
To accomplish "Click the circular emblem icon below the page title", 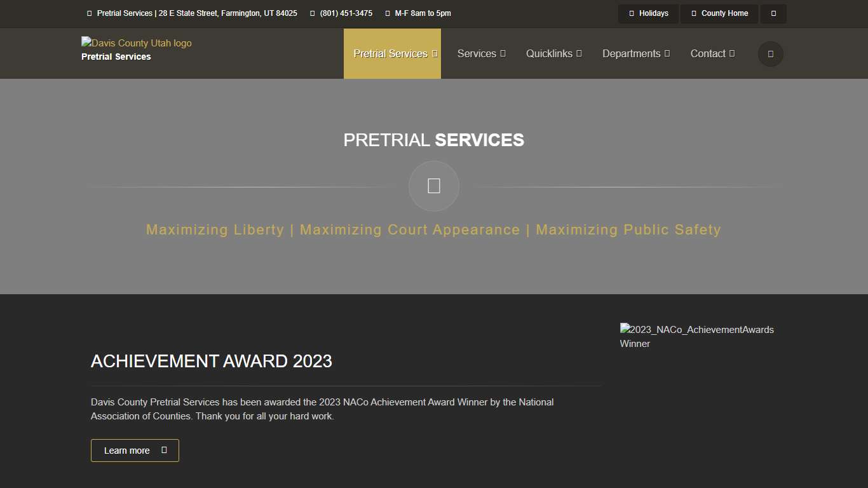I will pyautogui.click(x=433, y=186).
